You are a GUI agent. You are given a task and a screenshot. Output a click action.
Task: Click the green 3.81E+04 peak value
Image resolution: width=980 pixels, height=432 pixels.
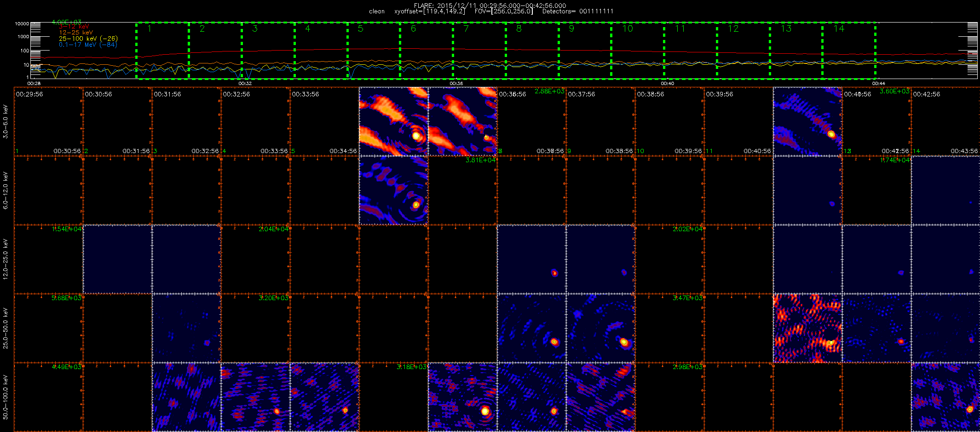[481, 160]
